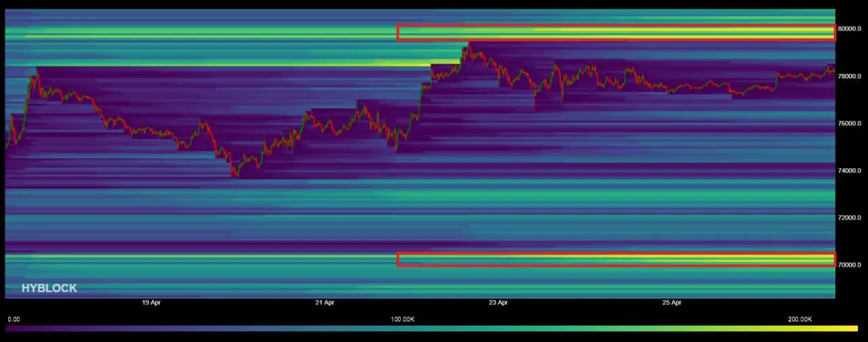This screenshot has height=342, width=868.
Task: Select the 23 Apr date label
Action: 498,303
